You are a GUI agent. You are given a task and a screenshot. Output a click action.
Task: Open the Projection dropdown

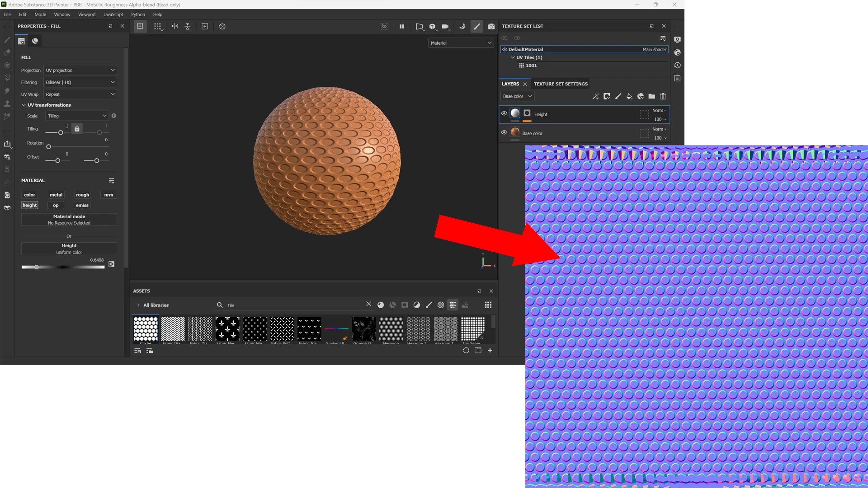point(80,70)
